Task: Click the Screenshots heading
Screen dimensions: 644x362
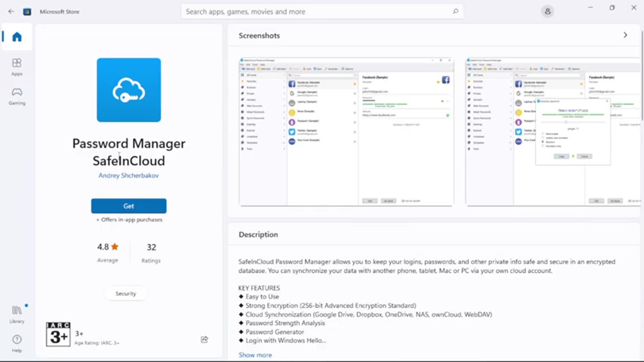Action: pos(259,35)
